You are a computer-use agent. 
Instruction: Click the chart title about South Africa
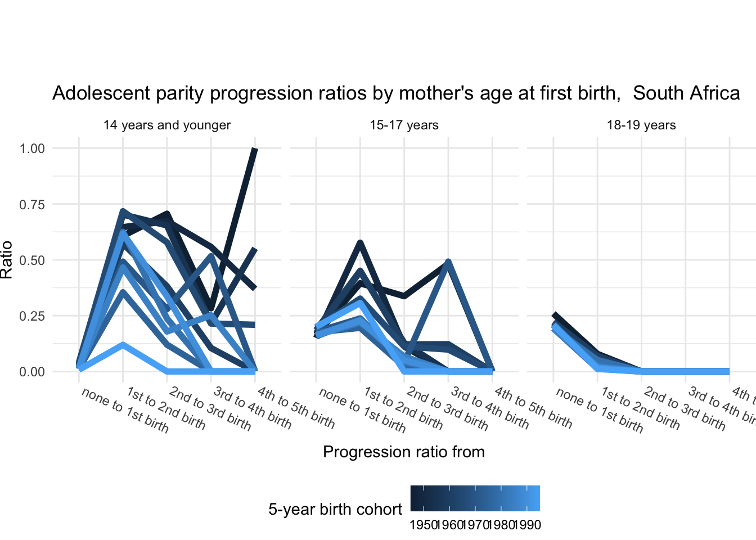[x=396, y=93]
